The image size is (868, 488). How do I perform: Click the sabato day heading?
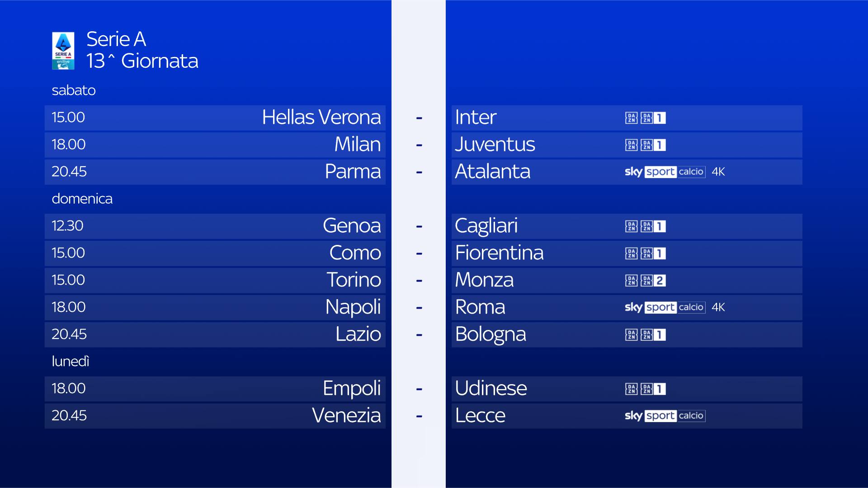[74, 90]
